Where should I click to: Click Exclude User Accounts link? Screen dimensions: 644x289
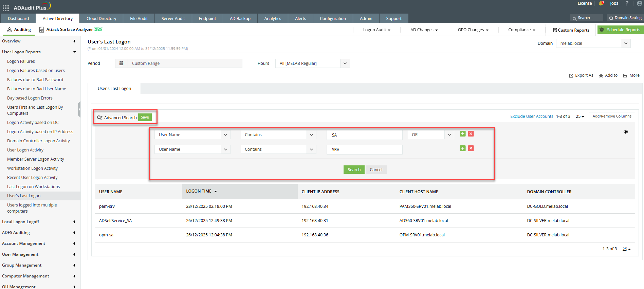point(531,116)
